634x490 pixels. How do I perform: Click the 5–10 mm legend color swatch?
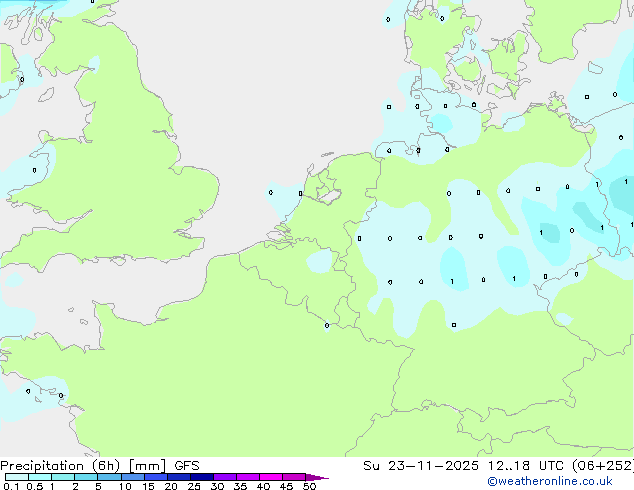tap(109, 477)
